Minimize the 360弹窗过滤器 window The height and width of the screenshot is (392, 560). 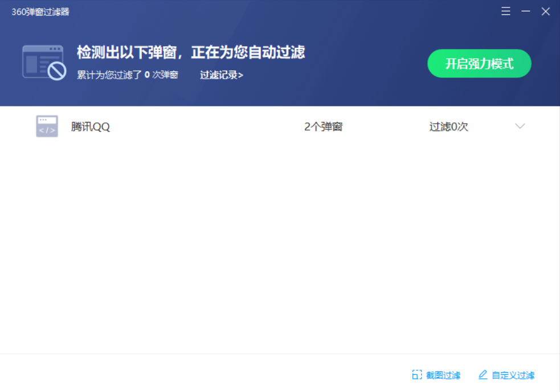(x=525, y=11)
